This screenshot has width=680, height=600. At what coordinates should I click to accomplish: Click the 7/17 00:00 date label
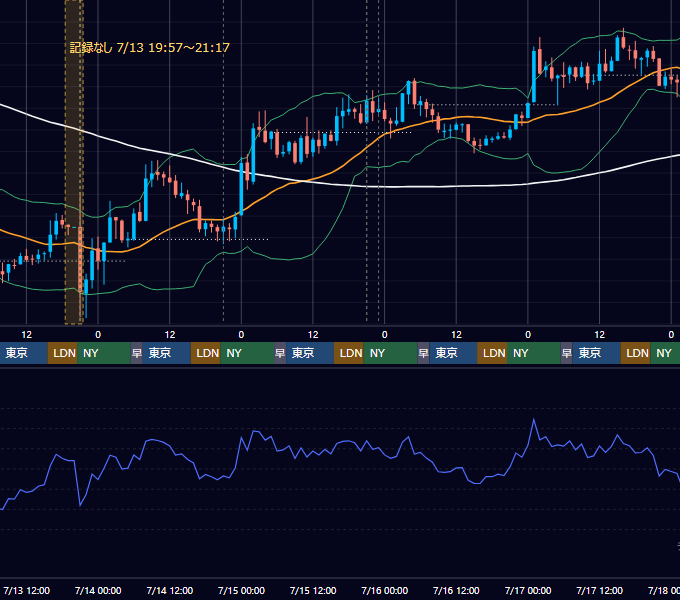[528, 590]
